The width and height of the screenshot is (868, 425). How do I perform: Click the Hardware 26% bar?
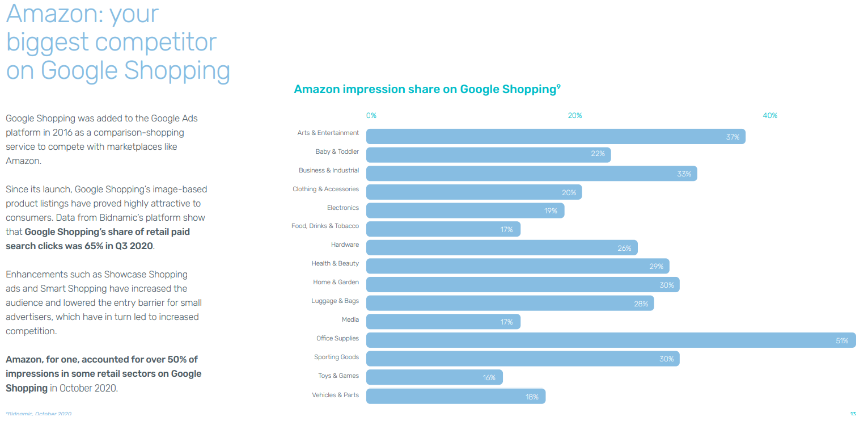(x=502, y=248)
